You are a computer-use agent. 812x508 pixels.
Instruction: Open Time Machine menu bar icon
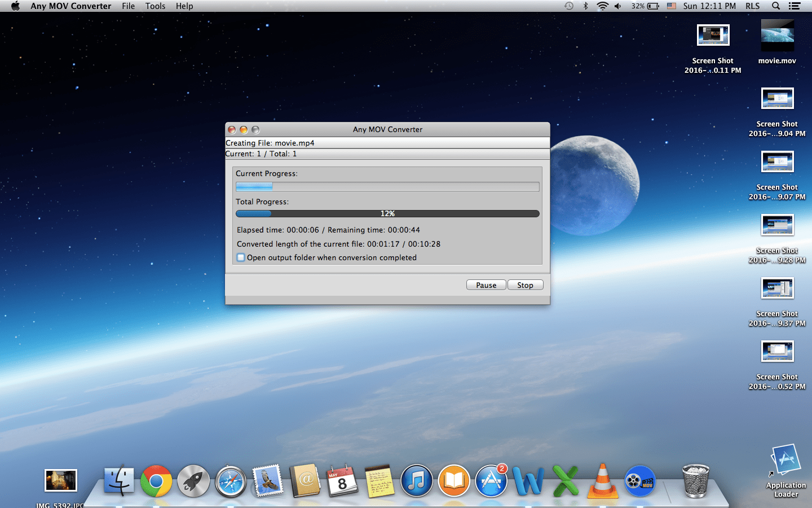[x=569, y=6]
